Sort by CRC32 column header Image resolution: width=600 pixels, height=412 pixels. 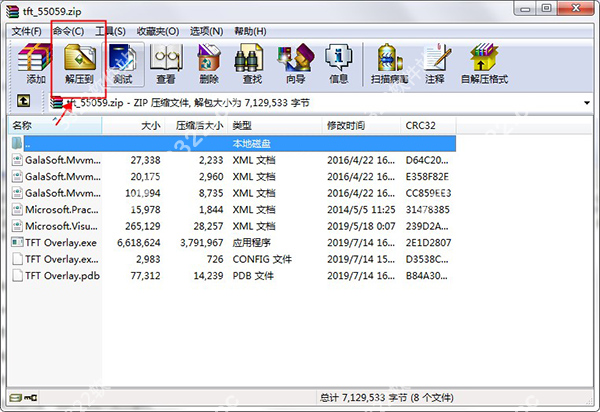(429, 125)
